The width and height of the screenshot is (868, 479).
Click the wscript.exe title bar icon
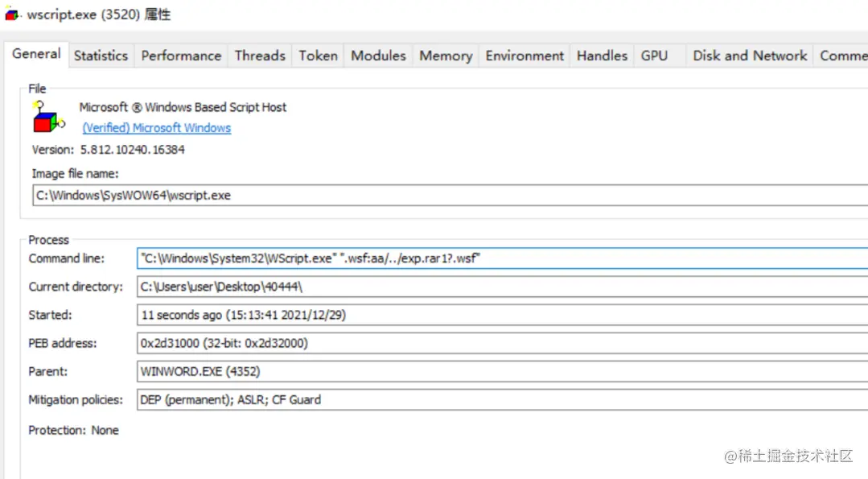[12, 14]
